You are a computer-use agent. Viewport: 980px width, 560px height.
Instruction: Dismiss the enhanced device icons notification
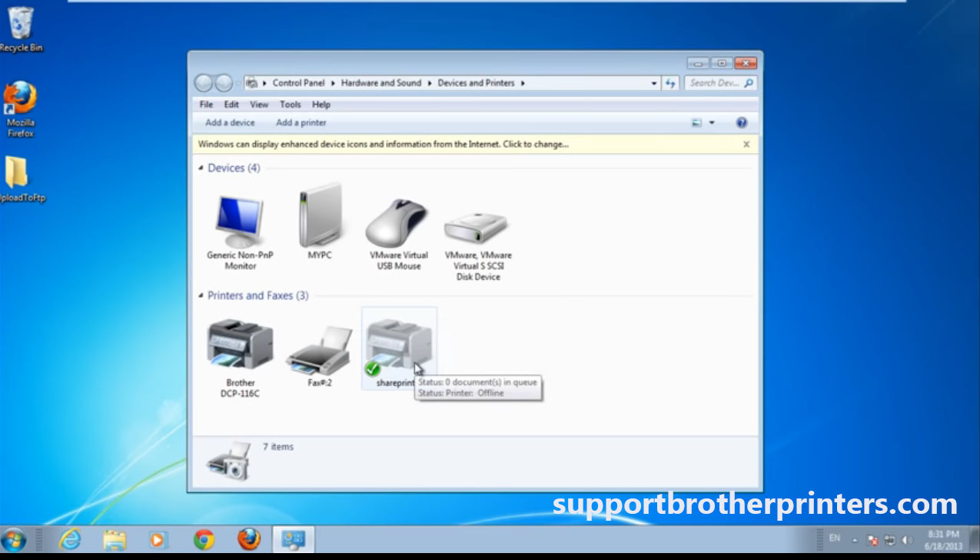746,144
